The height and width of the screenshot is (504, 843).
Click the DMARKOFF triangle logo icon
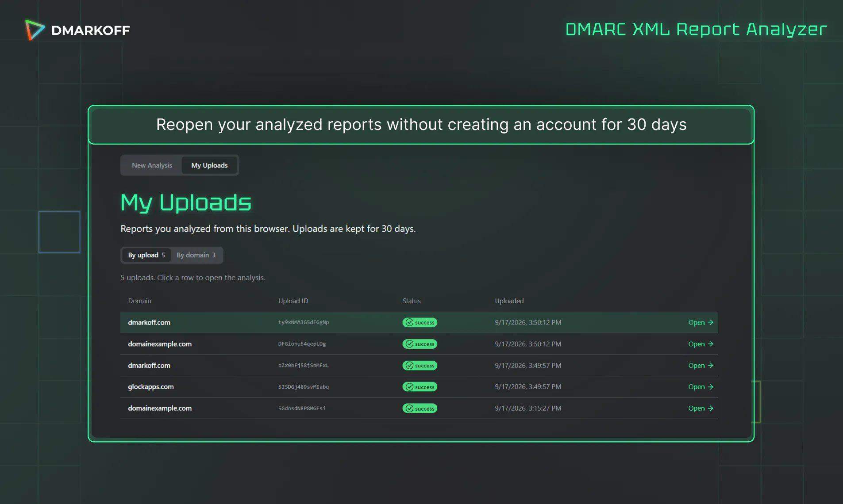tap(35, 30)
